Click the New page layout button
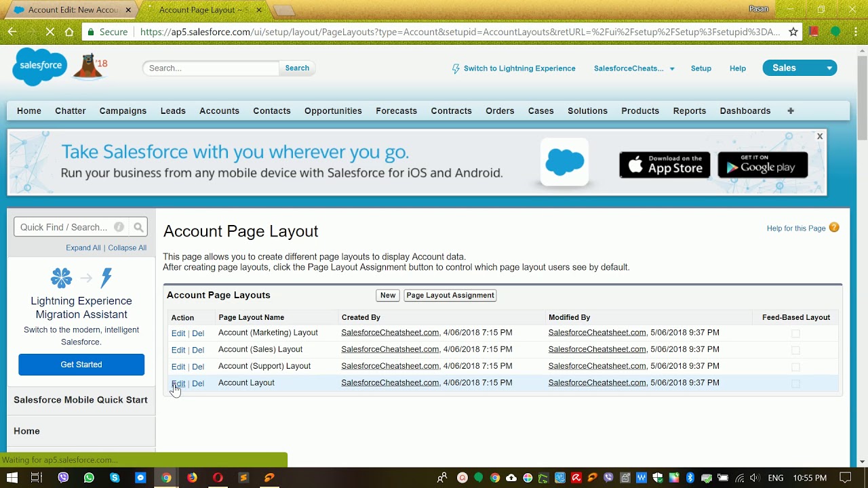 click(x=388, y=296)
